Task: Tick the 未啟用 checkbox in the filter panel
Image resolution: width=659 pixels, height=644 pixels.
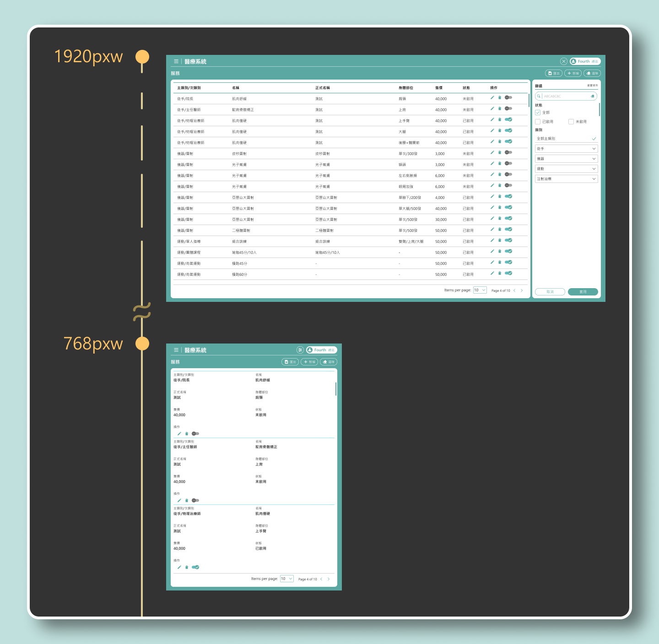Action: click(571, 122)
